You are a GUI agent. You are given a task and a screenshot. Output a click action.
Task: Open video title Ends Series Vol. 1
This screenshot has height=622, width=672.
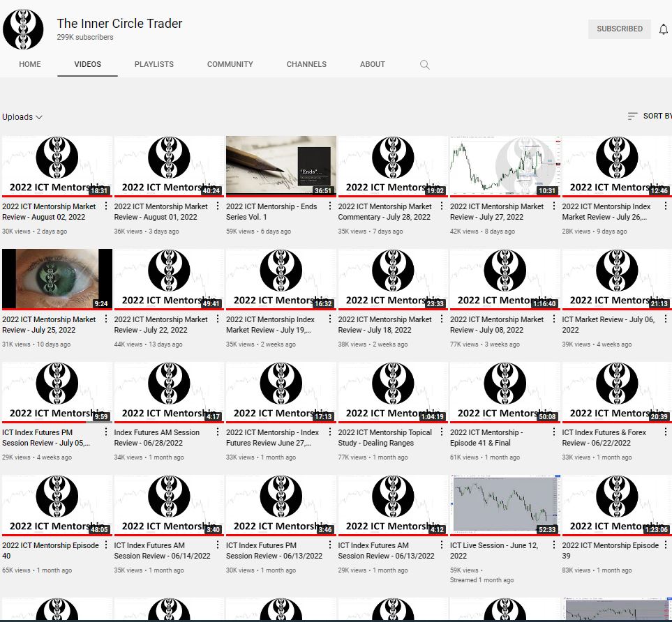coord(271,211)
